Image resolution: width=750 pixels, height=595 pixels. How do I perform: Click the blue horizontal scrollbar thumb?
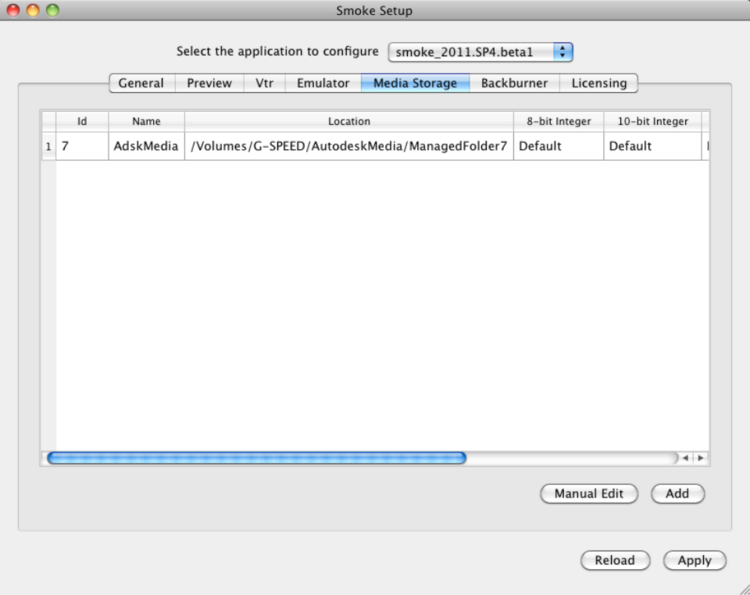point(257,458)
